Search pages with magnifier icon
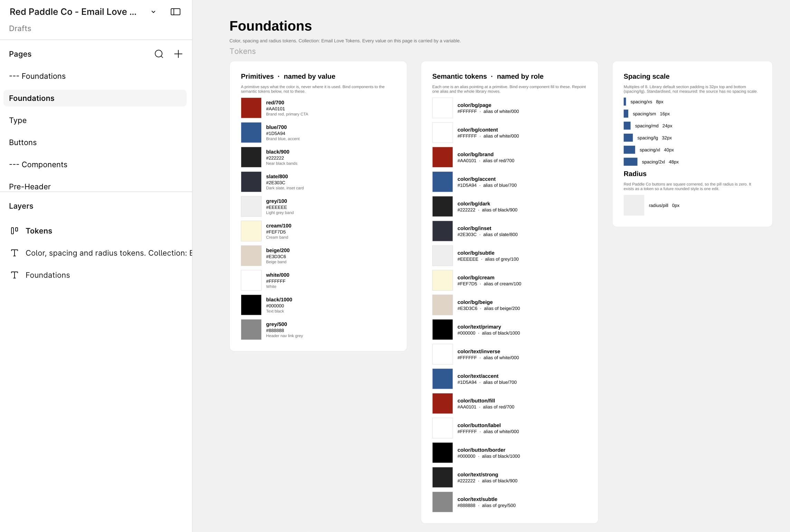 159,54
